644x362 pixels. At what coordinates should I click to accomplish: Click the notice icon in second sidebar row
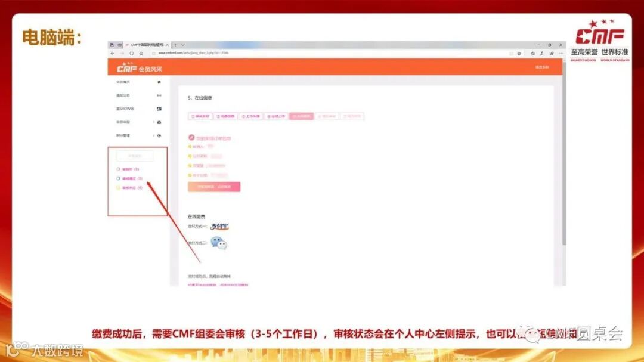(x=159, y=95)
